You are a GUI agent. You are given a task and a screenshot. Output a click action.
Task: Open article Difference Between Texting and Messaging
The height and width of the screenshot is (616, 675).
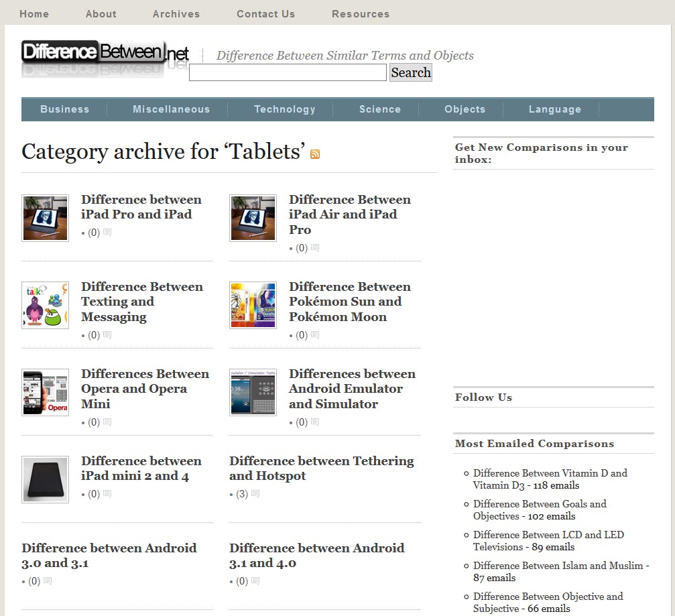click(x=142, y=302)
